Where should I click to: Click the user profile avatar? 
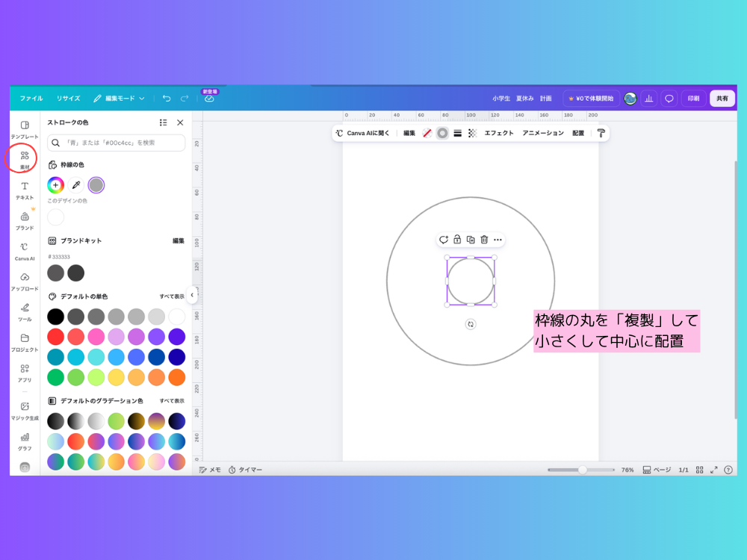pos(630,99)
